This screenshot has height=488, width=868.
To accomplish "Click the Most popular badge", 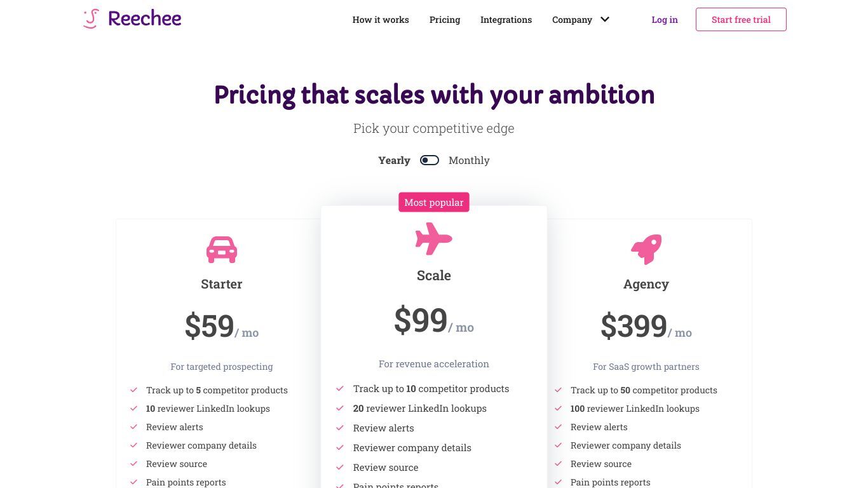I will tap(434, 202).
